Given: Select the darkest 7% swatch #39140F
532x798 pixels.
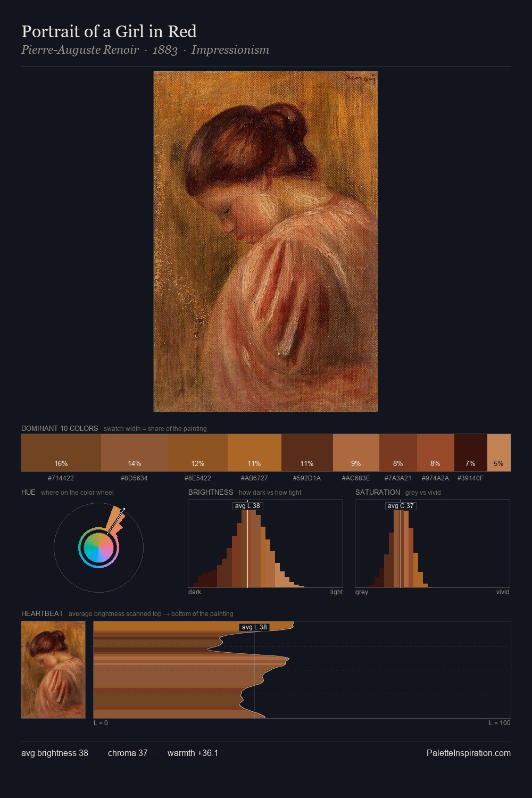Looking at the screenshot, I should click(x=471, y=453).
